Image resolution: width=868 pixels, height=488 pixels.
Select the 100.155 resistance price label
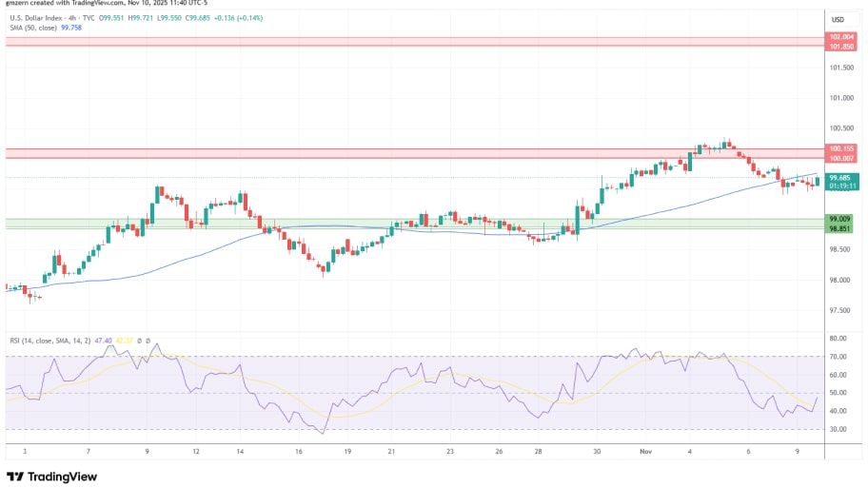(x=839, y=148)
